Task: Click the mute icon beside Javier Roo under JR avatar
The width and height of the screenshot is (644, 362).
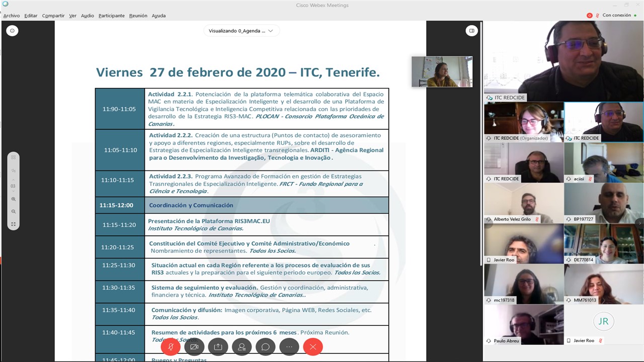Action: tap(600, 341)
